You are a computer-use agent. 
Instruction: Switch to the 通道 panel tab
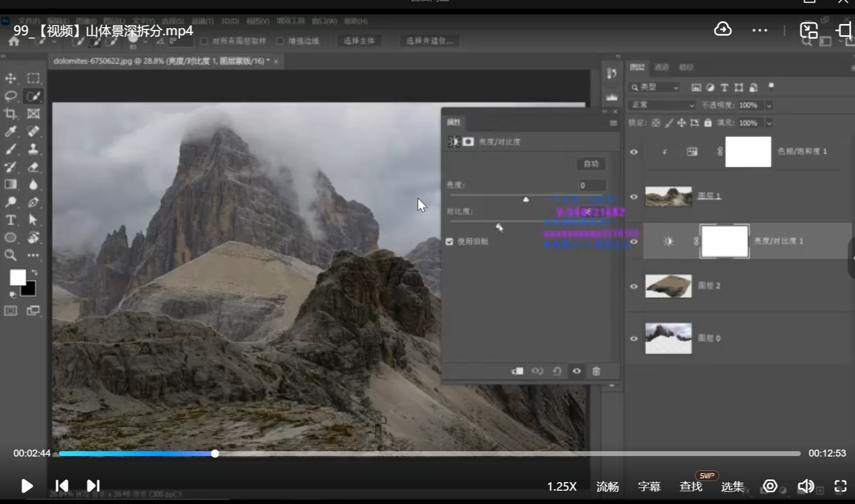click(x=662, y=67)
